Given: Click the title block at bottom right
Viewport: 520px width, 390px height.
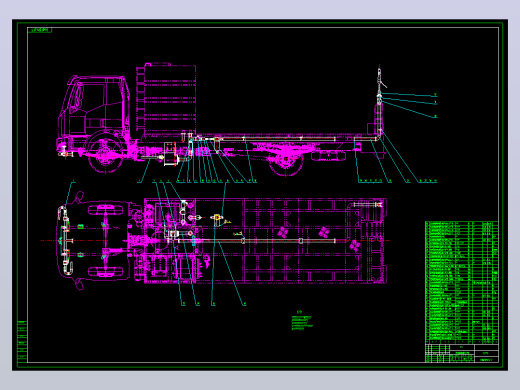Looking at the screenshot, I should pyautogui.click(x=462, y=353).
